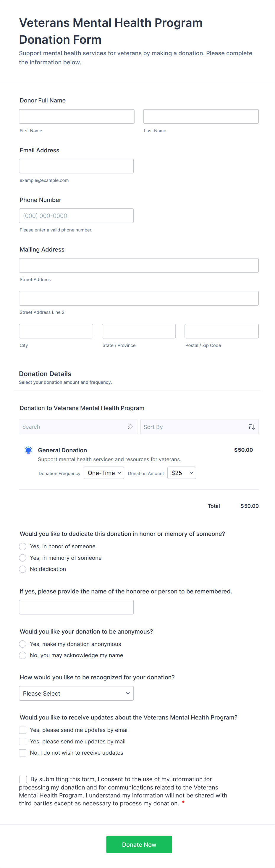Check 'Yes, please send me updates by mail'

tap(22, 742)
